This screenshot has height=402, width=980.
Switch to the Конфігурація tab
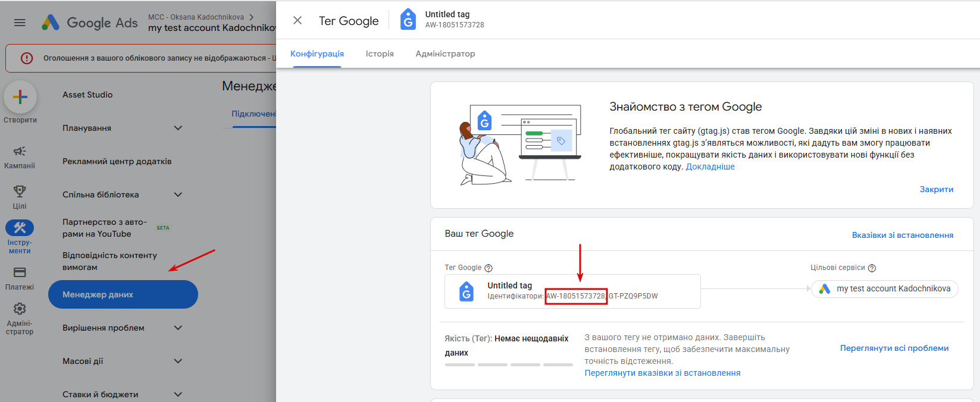click(317, 54)
